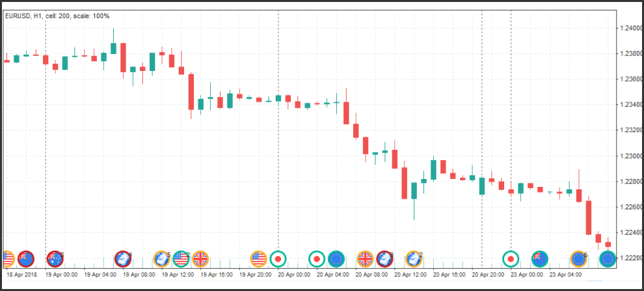
Task: Open the orange-bordered EU flag event marked 6
Action: [578, 259]
